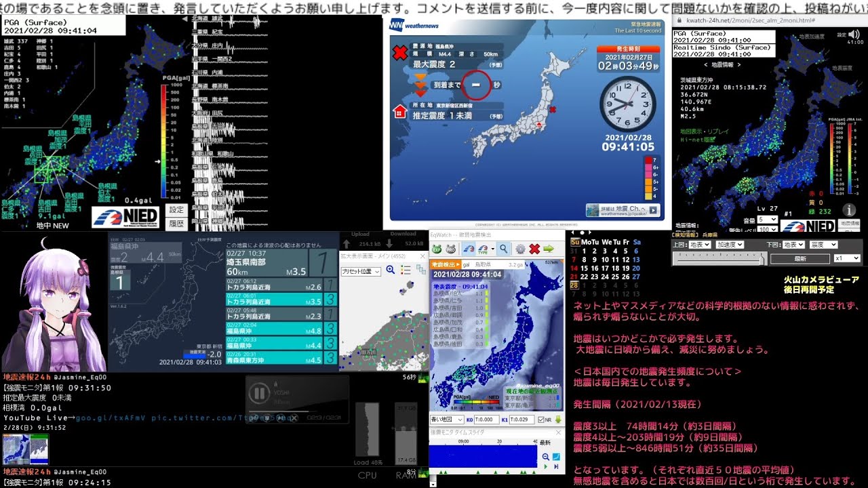The width and height of the screenshot is (868, 488).
Task: Click the 設定 button near the NIED logo
Action: pyautogui.click(x=176, y=210)
